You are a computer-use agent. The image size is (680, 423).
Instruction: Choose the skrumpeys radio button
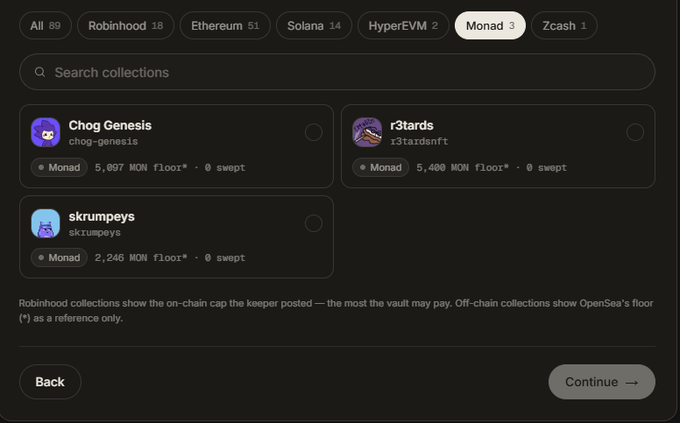point(314,223)
